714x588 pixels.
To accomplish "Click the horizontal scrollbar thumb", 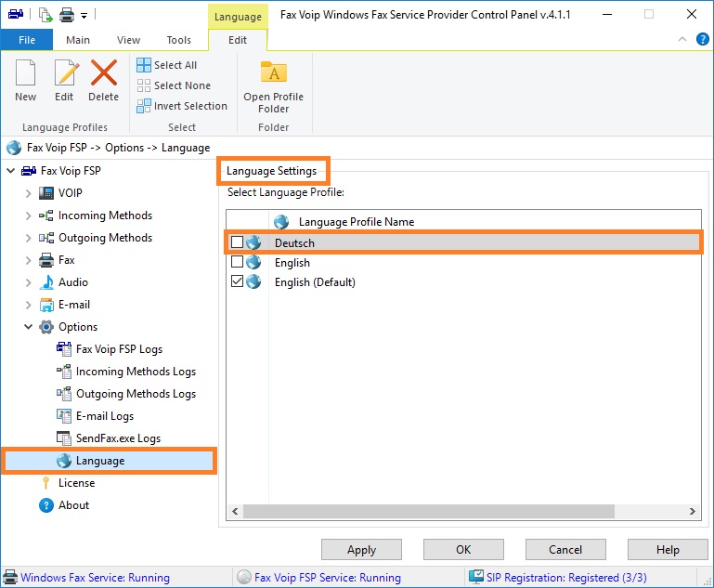I will [428, 512].
